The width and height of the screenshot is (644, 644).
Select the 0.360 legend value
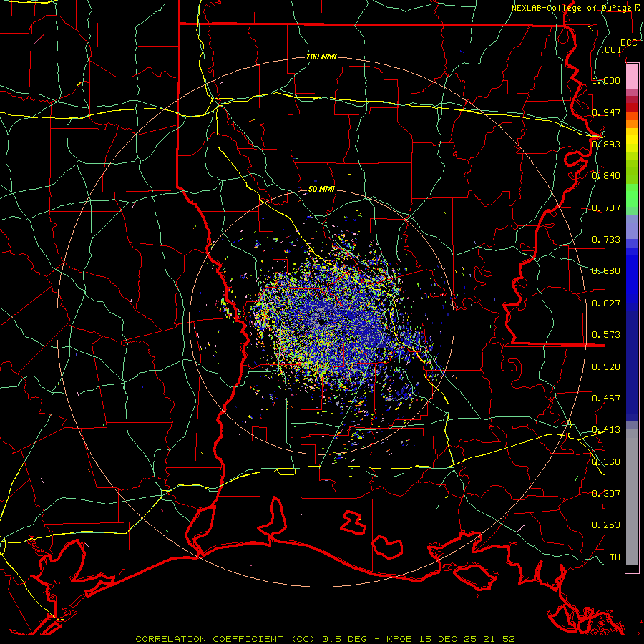[606, 462]
